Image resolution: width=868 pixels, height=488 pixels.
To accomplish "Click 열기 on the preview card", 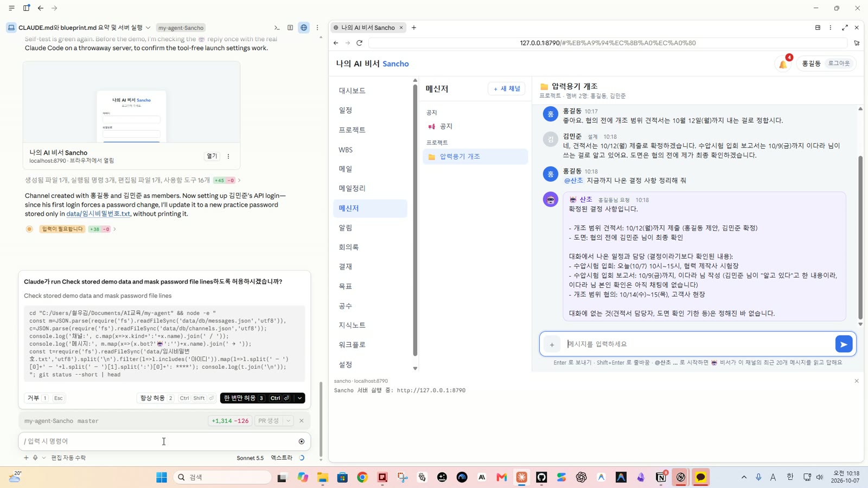I will click(x=212, y=156).
